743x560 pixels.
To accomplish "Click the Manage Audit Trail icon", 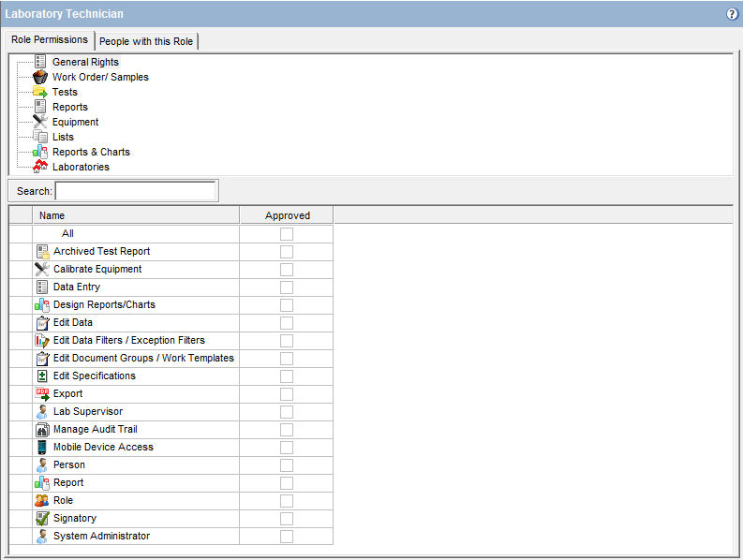I will [41, 430].
